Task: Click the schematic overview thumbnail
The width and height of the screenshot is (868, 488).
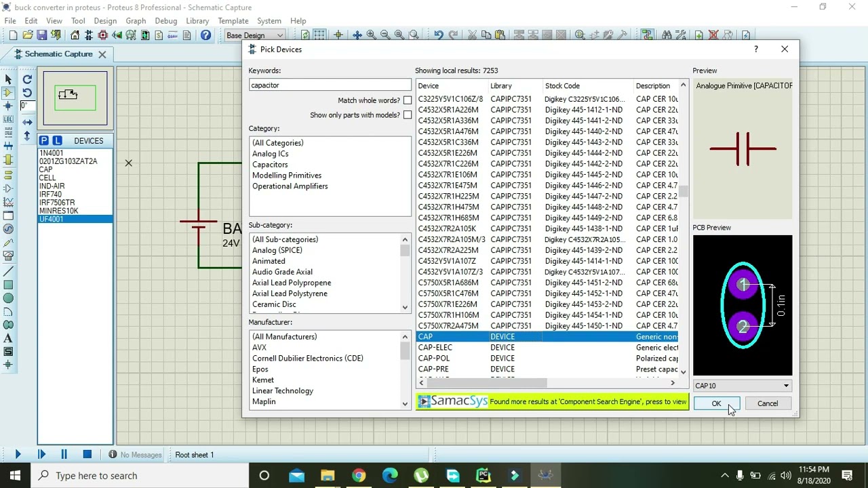Action: point(75,98)
